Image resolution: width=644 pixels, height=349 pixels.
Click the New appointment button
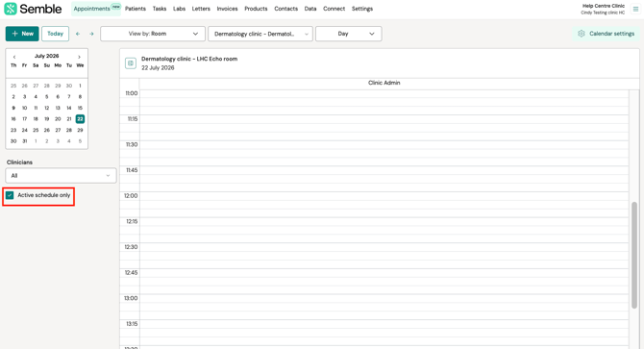coord(22,34)
